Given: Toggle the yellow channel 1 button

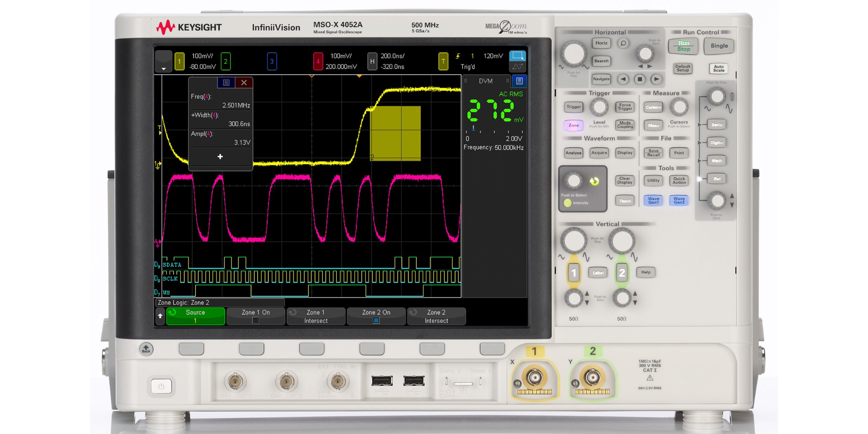Looking at the screenshot, I should pyautogui.click(x=574, y=273).
